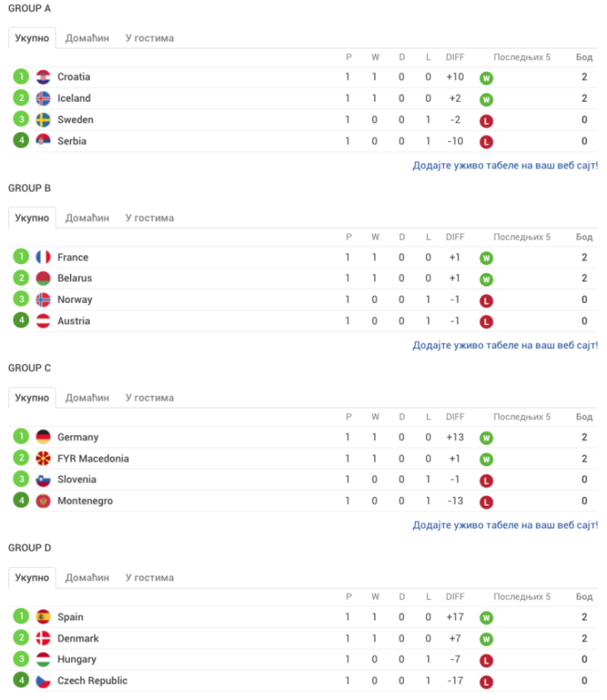Click the Germany flag icon
This screenshot has width=607, height=700.
point(43,437)
